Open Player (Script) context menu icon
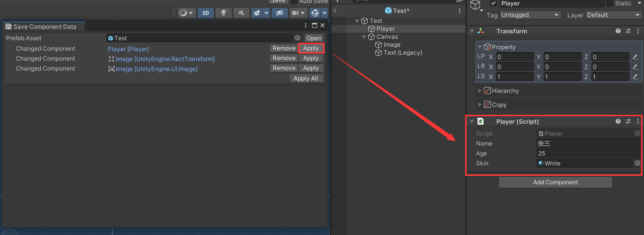This screenshot has width=644, height=235. (638, 121)
